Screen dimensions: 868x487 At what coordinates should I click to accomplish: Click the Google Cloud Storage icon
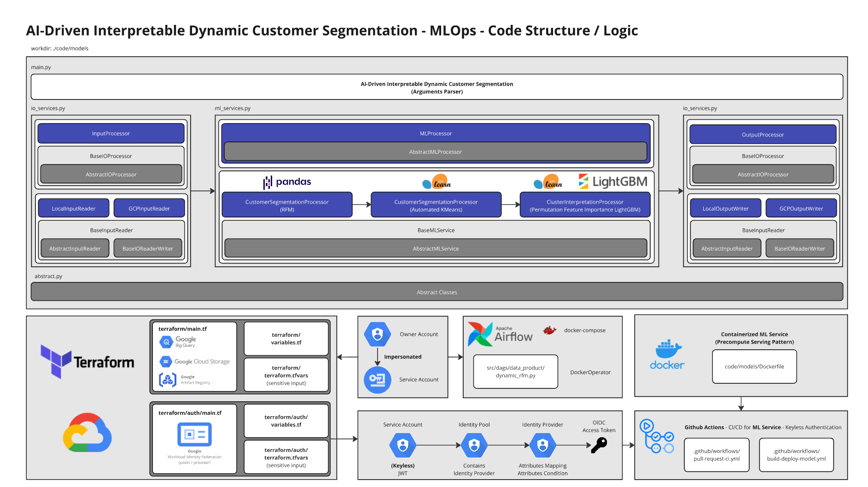[166, 362]
